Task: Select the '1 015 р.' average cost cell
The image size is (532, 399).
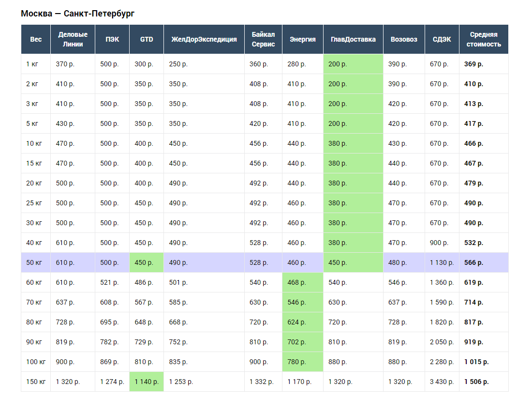Action: [484, 362]
